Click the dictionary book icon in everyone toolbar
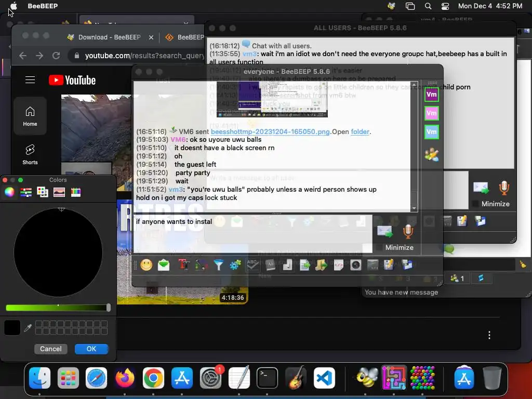This screenshot has width=532, height=399. coord(270,264)
